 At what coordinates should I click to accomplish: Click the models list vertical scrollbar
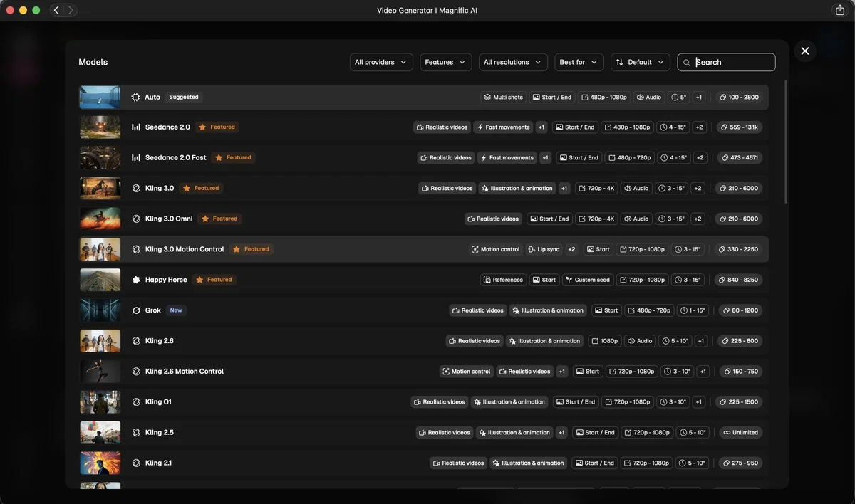[x=786, y=142]
